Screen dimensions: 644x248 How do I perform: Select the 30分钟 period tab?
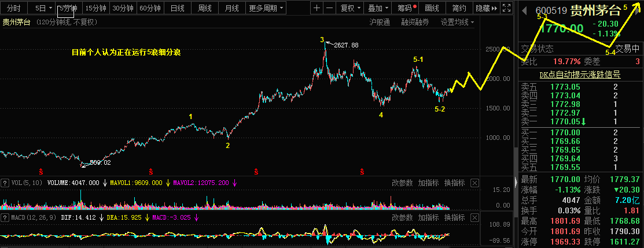[123, 8]
